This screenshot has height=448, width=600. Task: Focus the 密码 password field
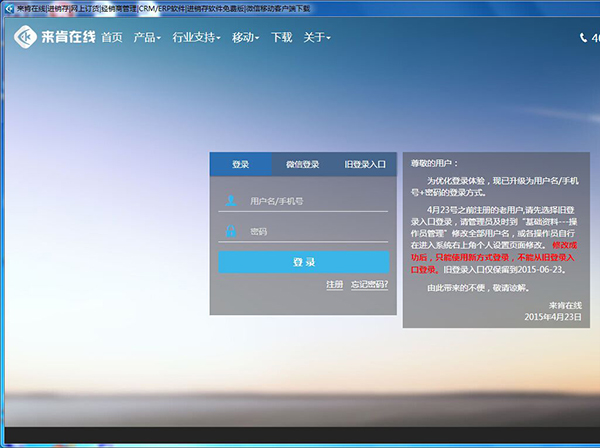pos(315,232)
